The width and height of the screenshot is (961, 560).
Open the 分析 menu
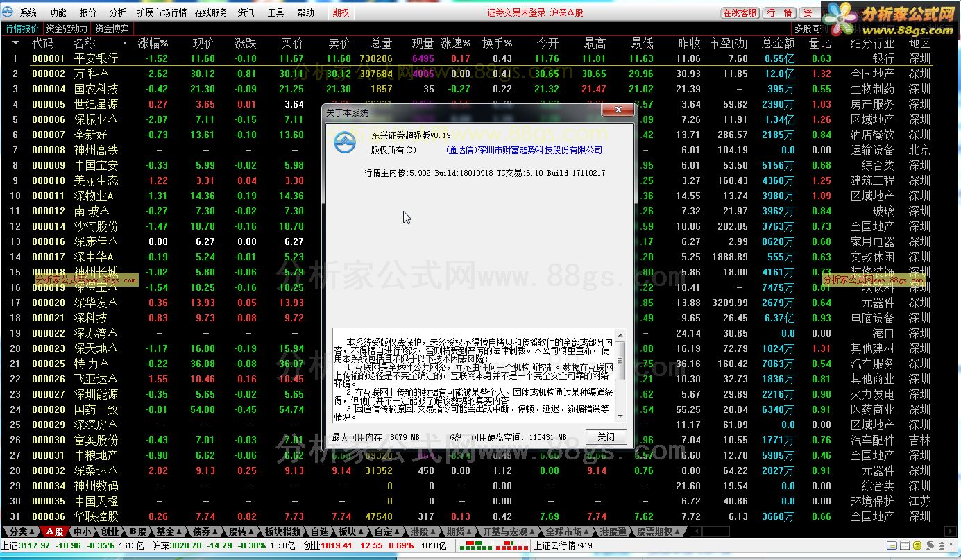[x=118, y=12]
